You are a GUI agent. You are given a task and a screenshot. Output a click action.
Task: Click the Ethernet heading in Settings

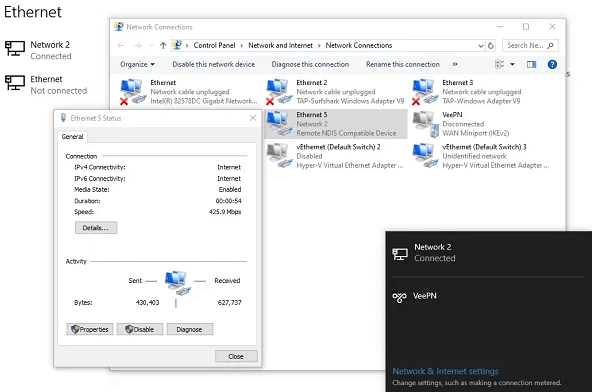(x=33, y=12)
